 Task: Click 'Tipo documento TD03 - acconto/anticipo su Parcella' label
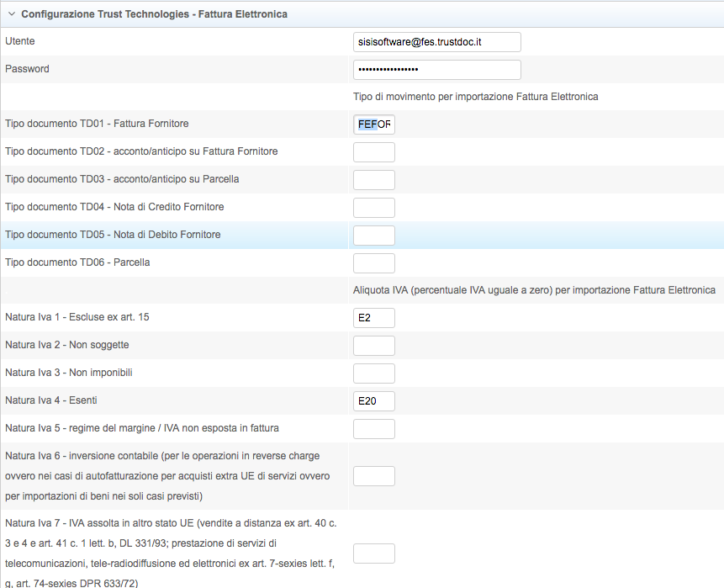coord(122,179)
